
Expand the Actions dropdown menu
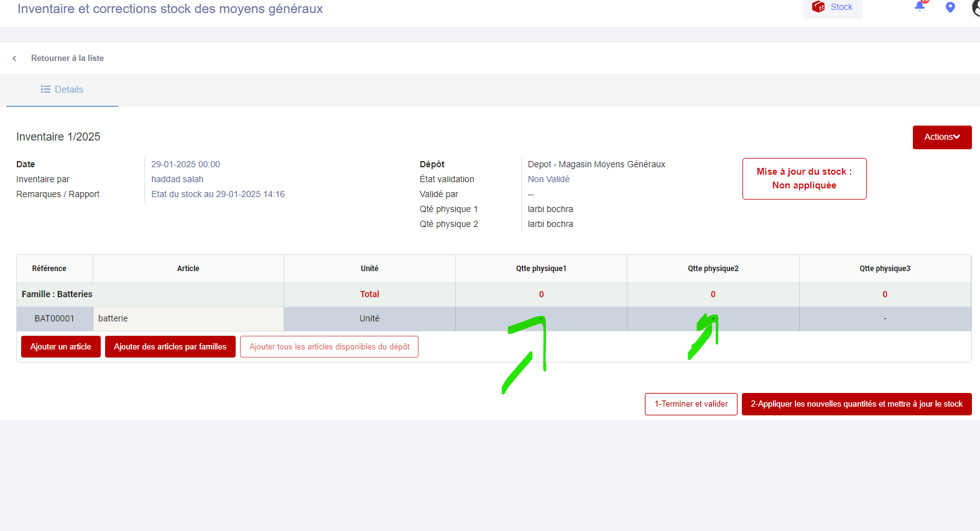pyautogui.click(x=941, y=137)
